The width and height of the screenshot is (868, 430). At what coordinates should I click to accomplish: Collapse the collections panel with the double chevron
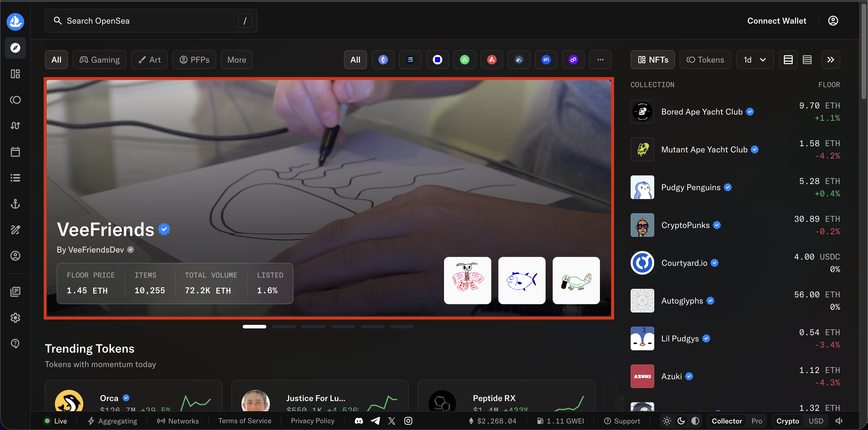(x=831, y=60)
